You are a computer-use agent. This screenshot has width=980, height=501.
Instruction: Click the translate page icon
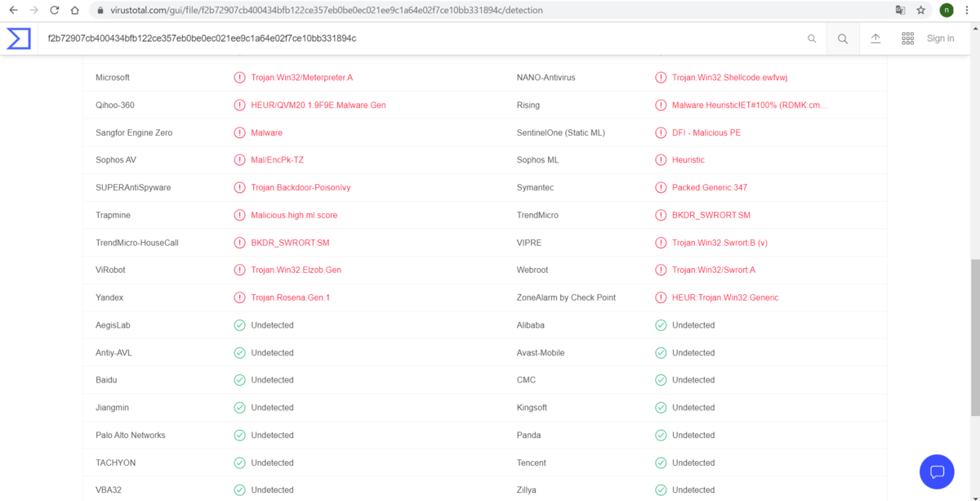pos(900,11)
